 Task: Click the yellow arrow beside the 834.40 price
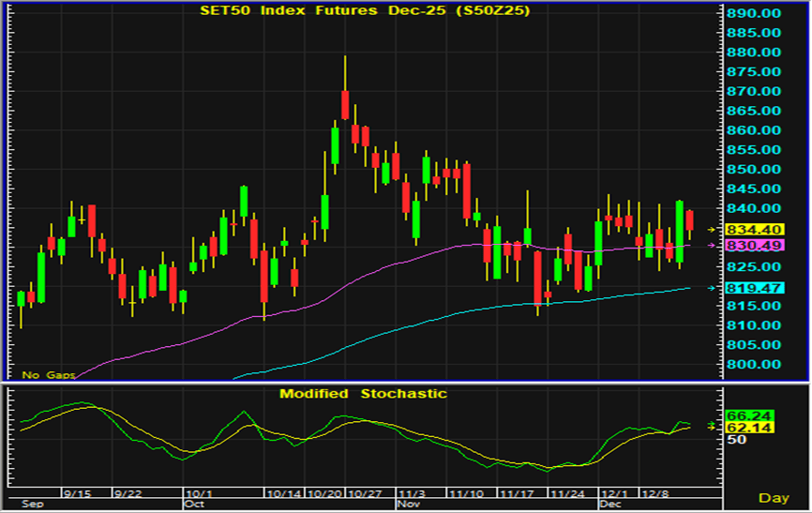point(711,229)
